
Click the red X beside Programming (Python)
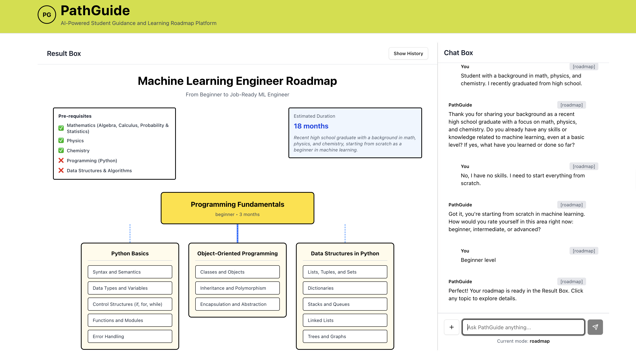(61, 160)
